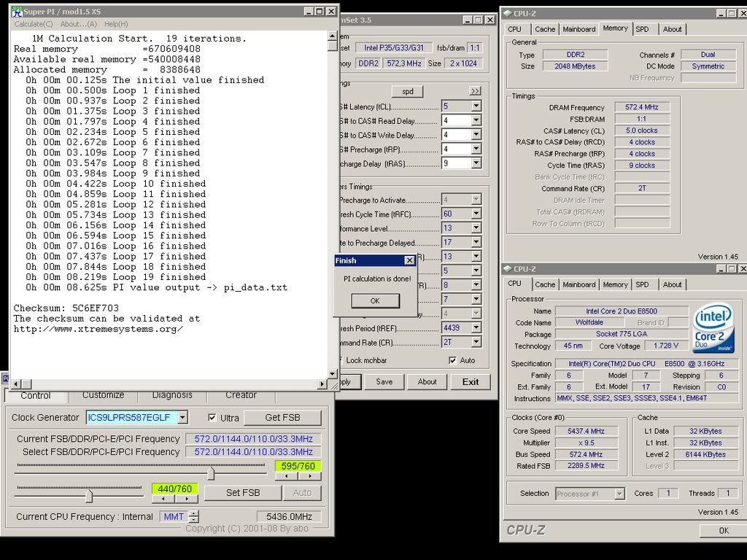Switch to About tab in CPU-Z Memory window
Viewport: 747px width, 560px height.
pyautogui.click(x=672, y=29)
